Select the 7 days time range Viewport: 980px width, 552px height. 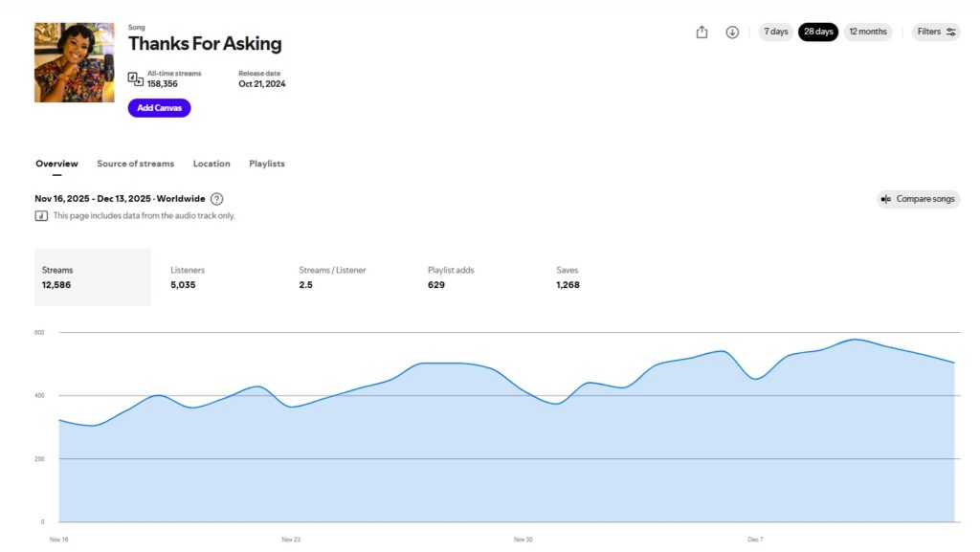coord(776,32)
